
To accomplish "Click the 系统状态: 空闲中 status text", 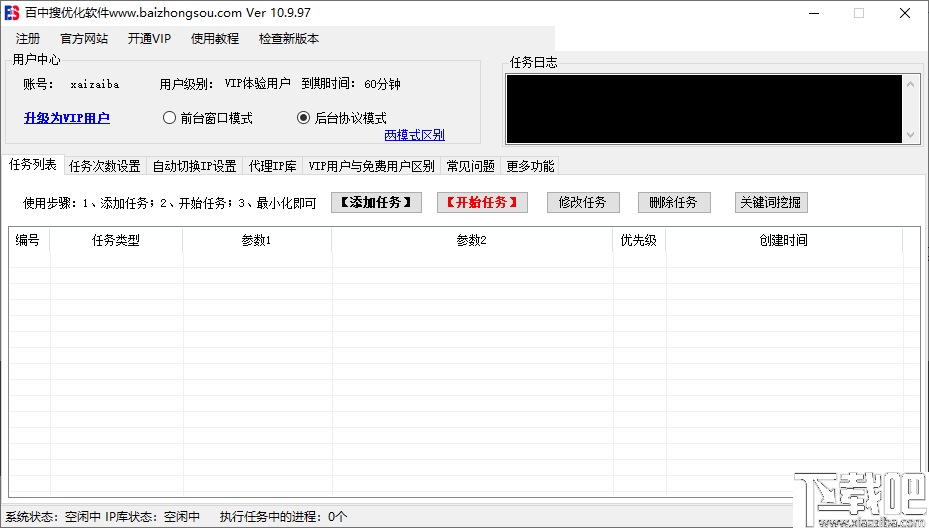I will (x=53, y=517).
